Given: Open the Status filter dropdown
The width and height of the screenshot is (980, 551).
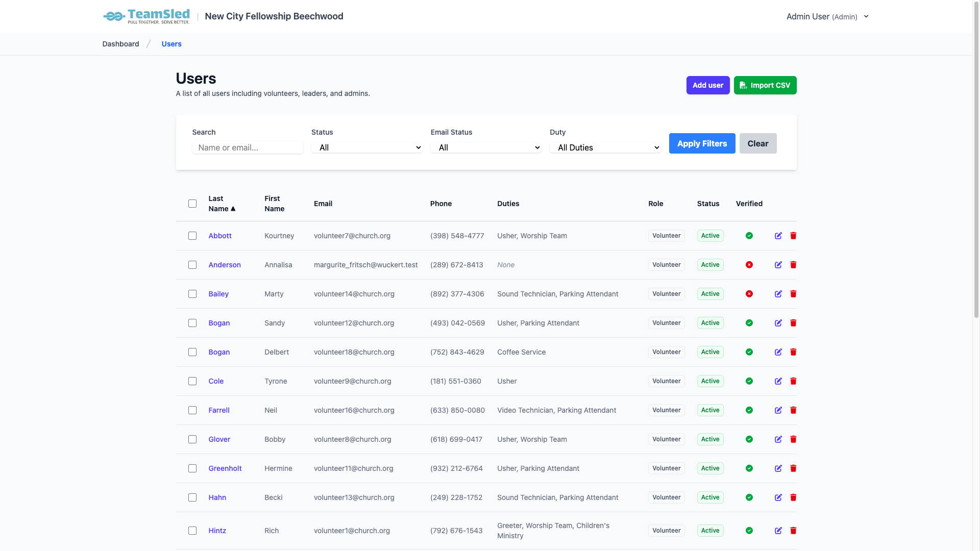Looking at the screenshot, I should [366, 147].
